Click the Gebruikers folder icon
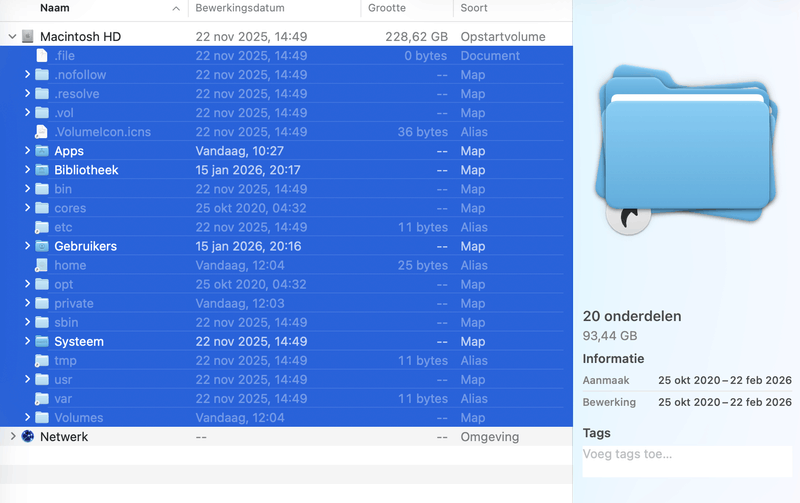Image resolution: width=800 pixels, height=503 pixels. click(42, 246)
